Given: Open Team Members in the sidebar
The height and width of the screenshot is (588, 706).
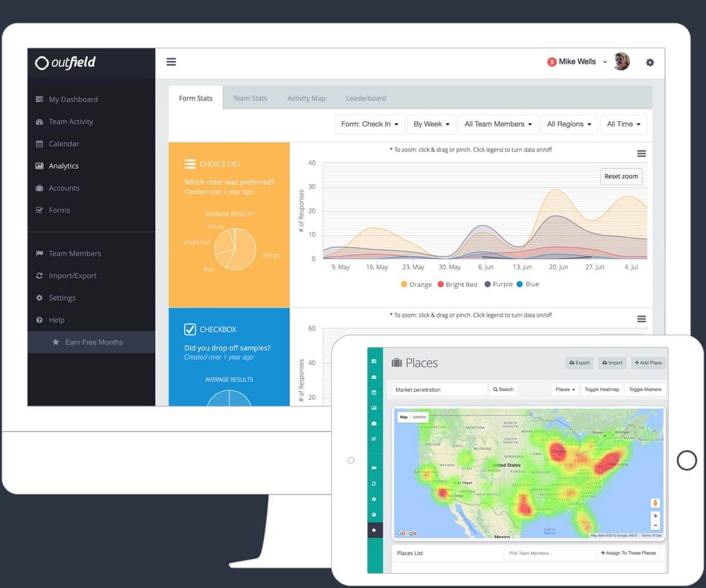Looking at the screenshot, I should (91, 253).
